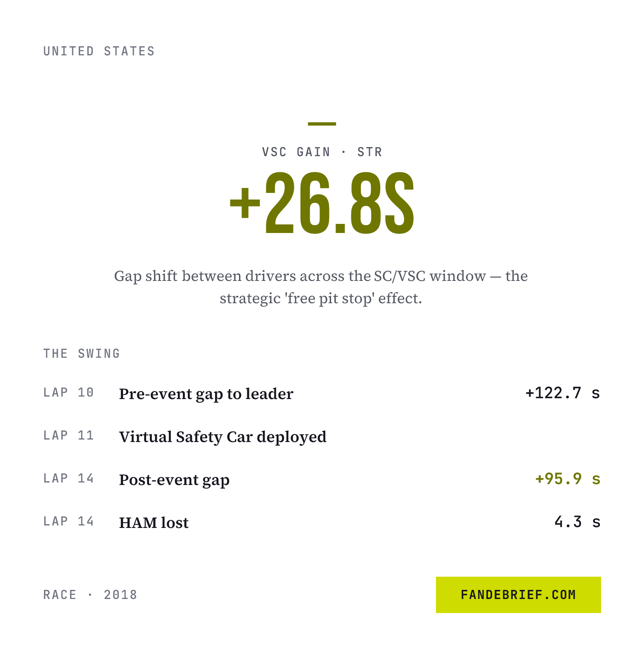
Task: Click the FANDEBRIEF.COM button
Action: (518, 594)
